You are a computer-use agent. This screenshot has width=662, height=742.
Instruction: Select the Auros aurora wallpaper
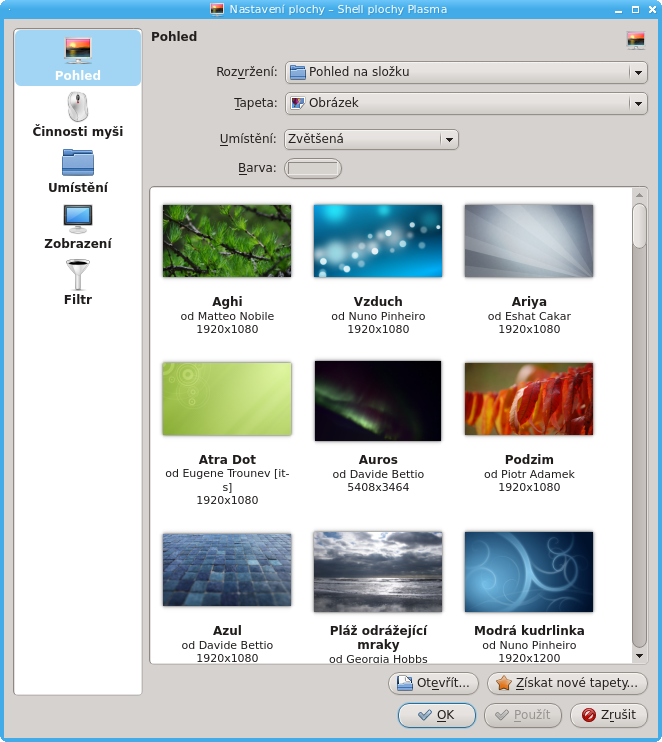(378, 401)
